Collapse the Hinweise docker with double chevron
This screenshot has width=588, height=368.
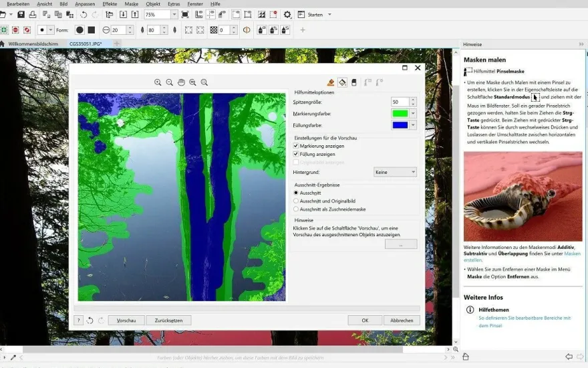point(581,44)
